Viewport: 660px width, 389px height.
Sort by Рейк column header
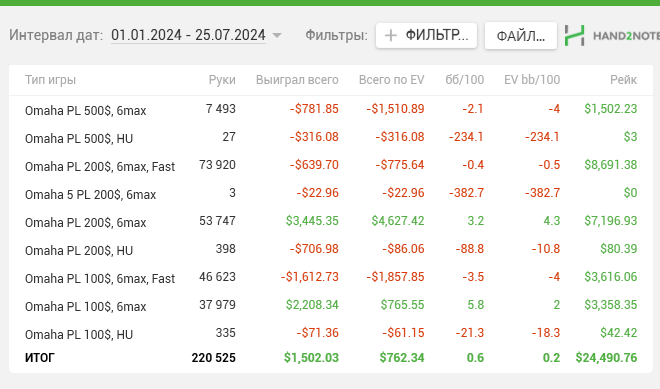pos(623,80)
